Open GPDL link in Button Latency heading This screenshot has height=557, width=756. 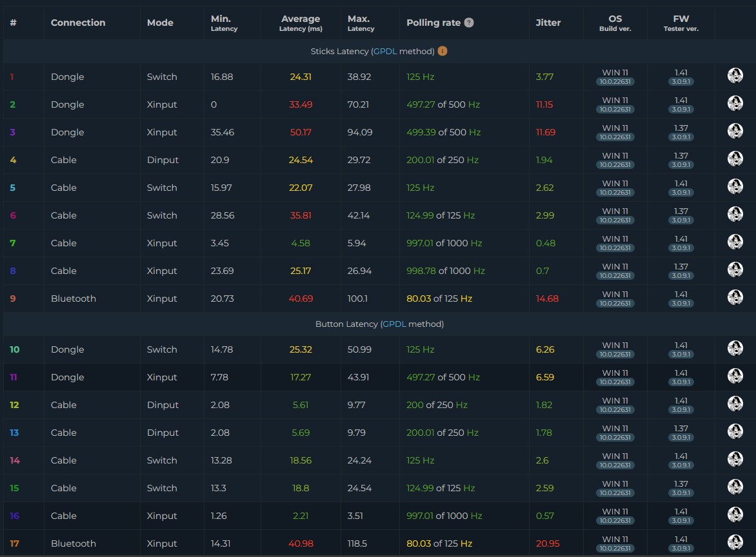tap(394, 324)
